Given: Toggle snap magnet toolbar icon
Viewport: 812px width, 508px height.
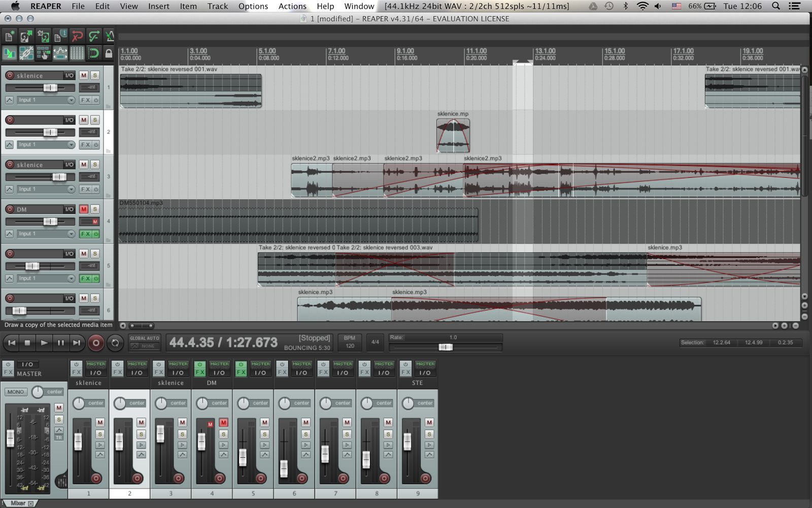Looking at the screenshot, I should click(94, 53).
